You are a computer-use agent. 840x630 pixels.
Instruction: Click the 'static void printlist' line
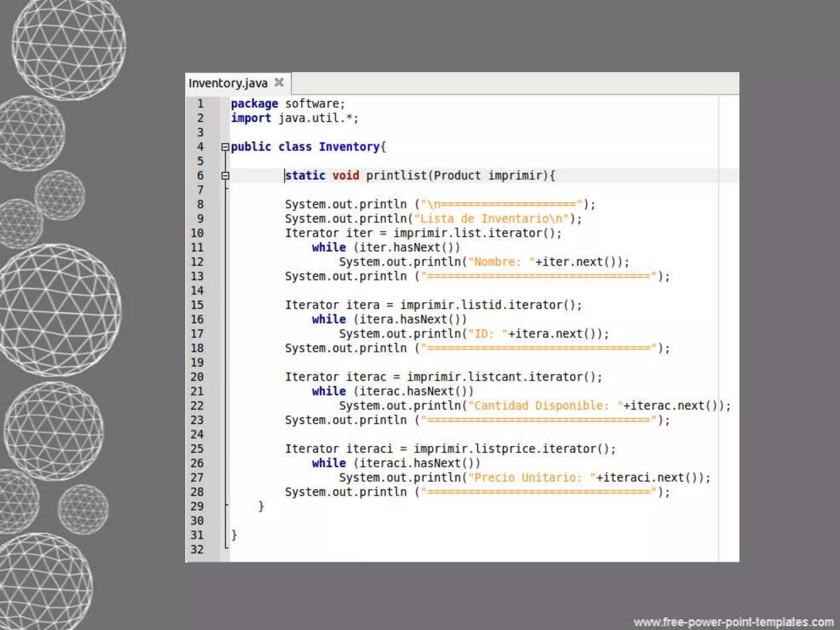[420, 176]
